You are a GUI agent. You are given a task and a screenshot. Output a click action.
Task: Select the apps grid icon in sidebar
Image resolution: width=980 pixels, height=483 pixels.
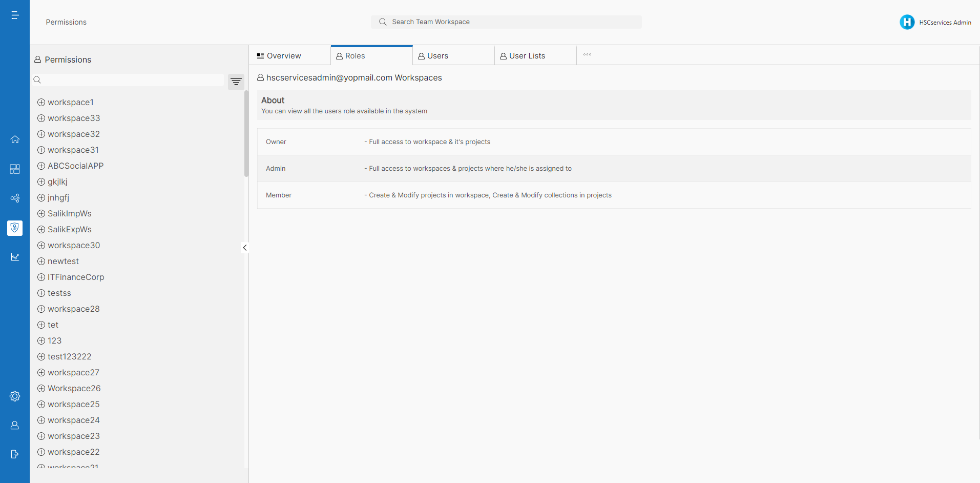[15, 169]
